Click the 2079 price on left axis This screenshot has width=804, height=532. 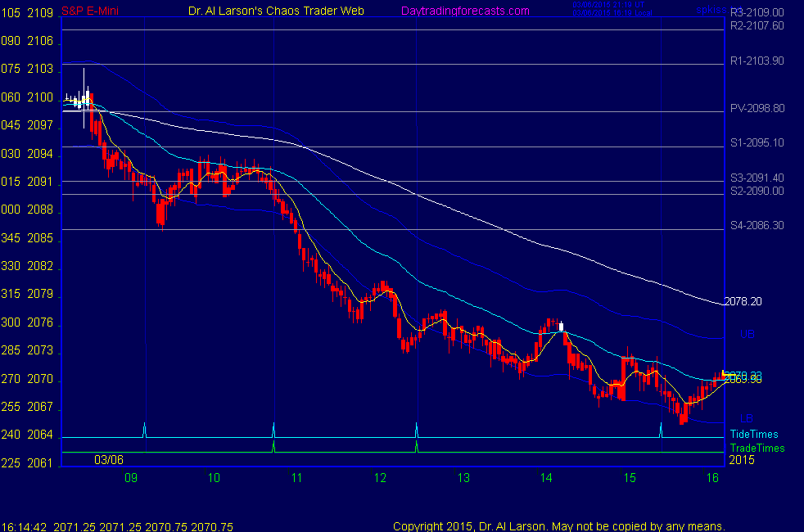pos(40,294)
